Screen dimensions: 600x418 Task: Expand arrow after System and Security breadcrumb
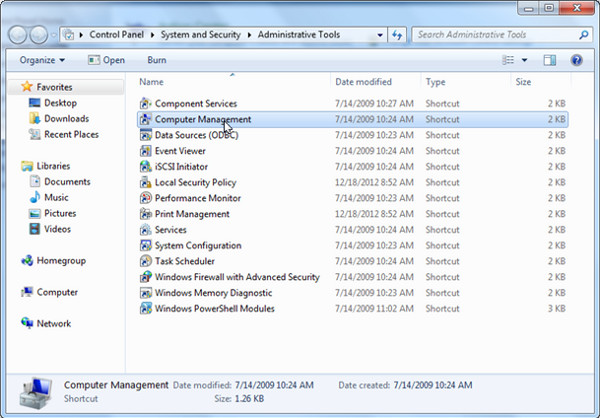pyautogui.click(x=249, y=35)
